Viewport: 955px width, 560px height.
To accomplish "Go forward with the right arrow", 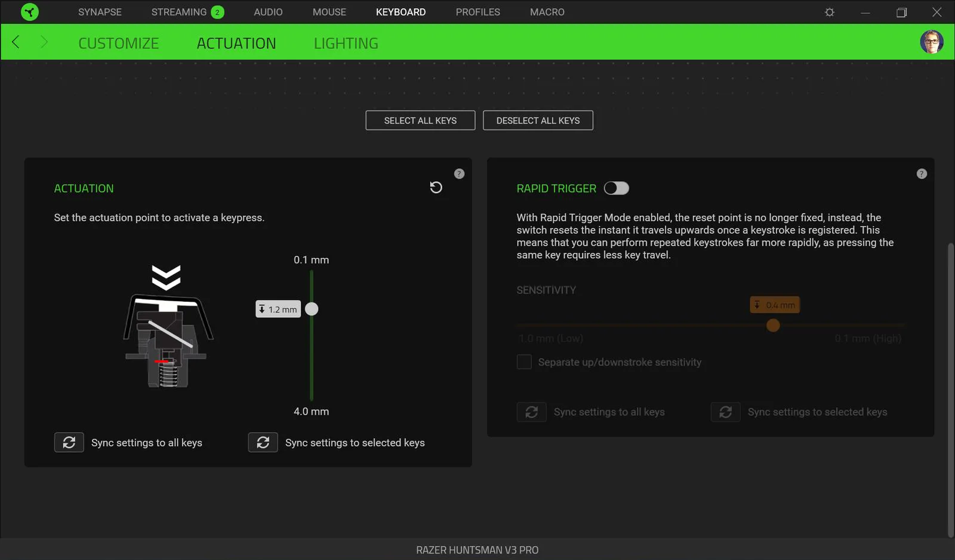I will pyautogui.click(x=44, y=42).
